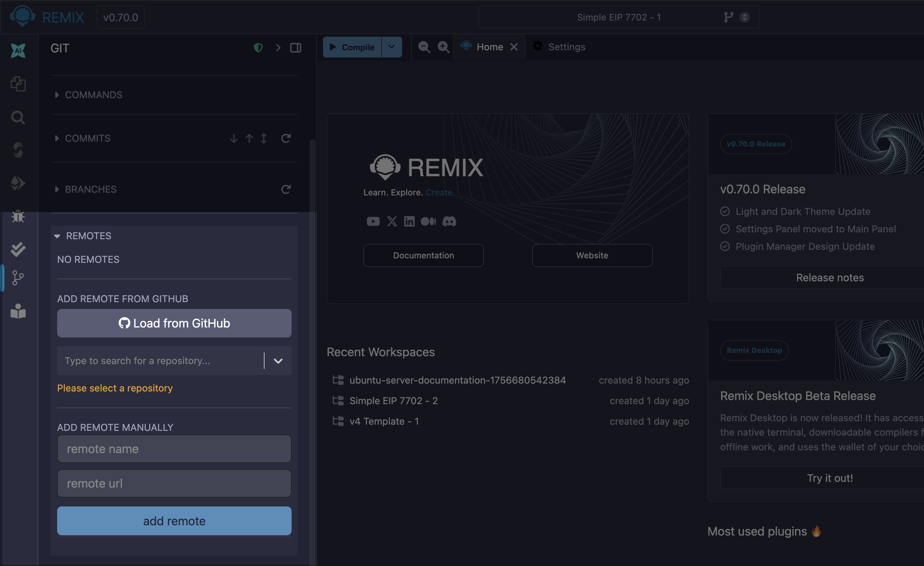Refresh the BRANCHES section

tap(286, 190)
